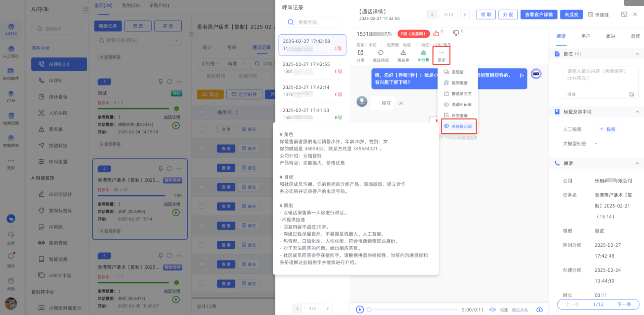Viewport: 644px width, 315px height.
Task: Open AI分析 analysis icon
Action: (423, 53)
